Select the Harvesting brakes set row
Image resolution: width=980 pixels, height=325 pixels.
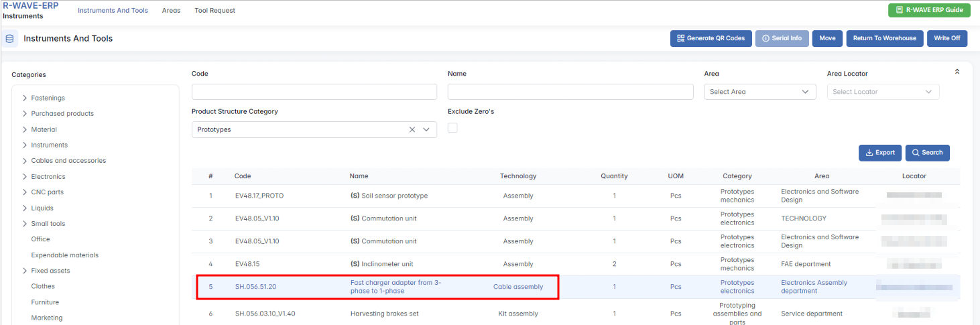385,314
